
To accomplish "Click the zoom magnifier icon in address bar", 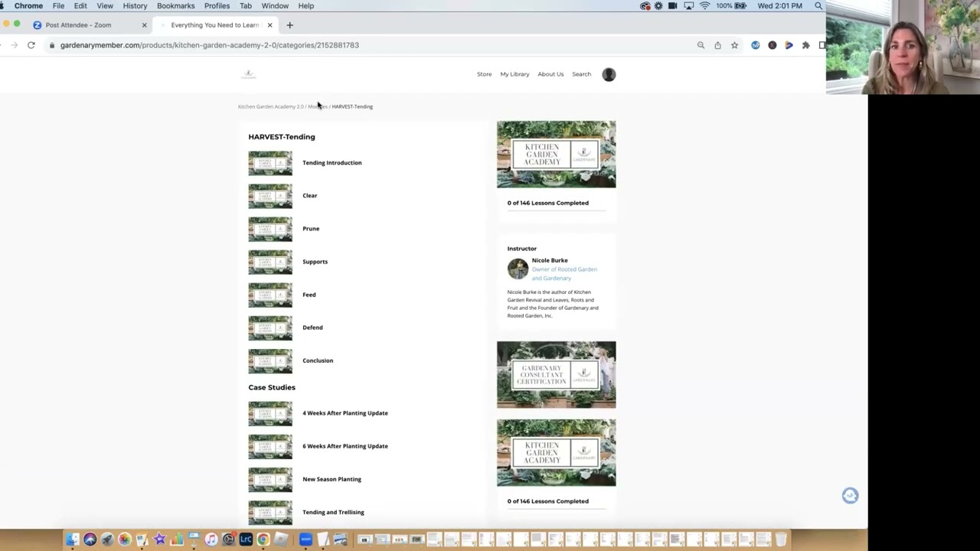I will point(701,45).
